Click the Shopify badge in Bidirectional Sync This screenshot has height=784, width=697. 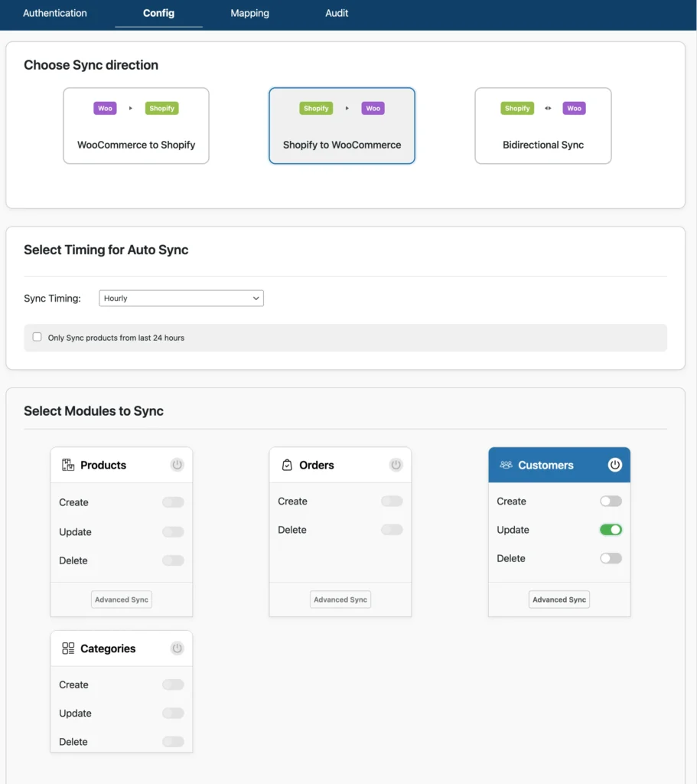(x=516, y=108)
